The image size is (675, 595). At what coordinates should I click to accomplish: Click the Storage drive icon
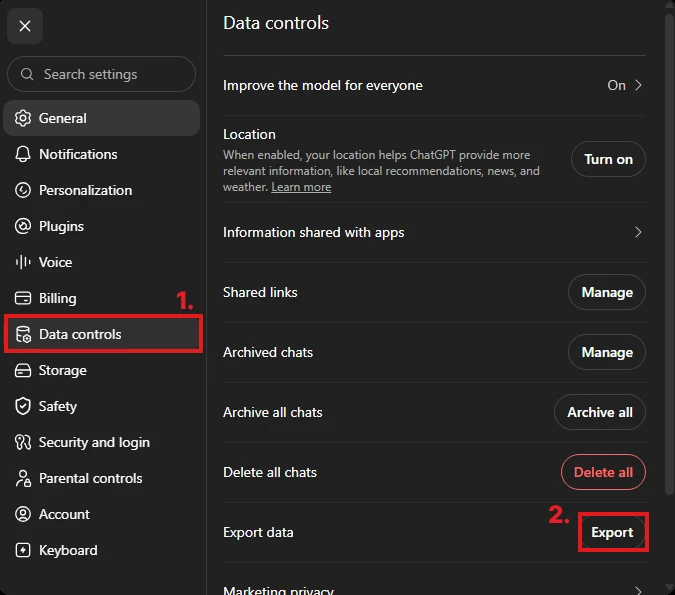23,370
